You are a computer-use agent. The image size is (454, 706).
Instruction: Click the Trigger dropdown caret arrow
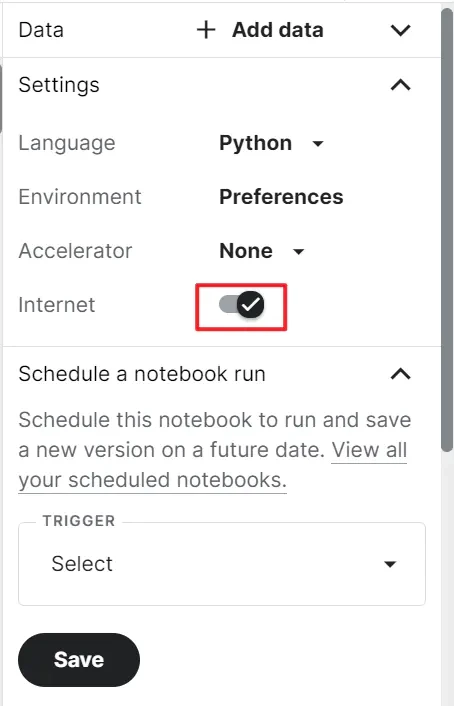(x=390, y=564)
